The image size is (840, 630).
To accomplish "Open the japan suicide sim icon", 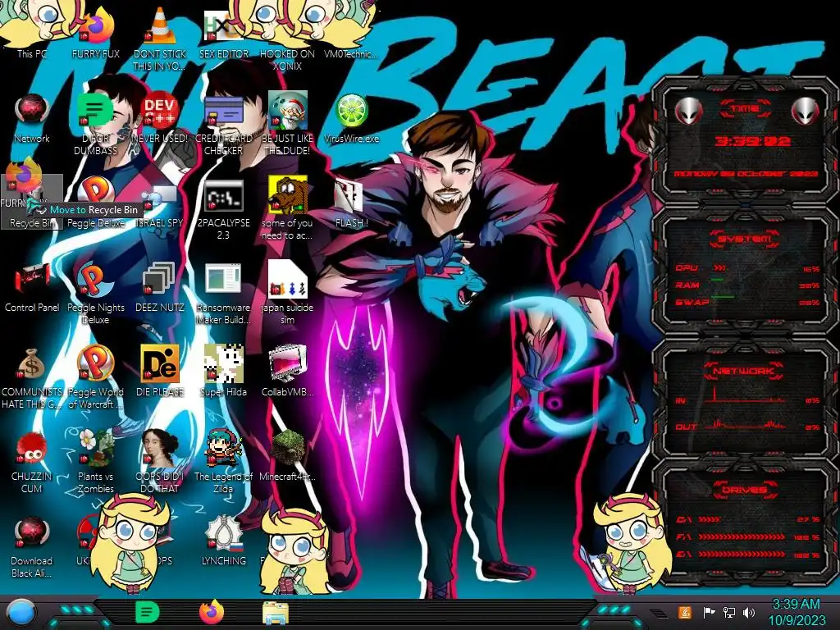I will pyautogui.click(x=288, y=280).
